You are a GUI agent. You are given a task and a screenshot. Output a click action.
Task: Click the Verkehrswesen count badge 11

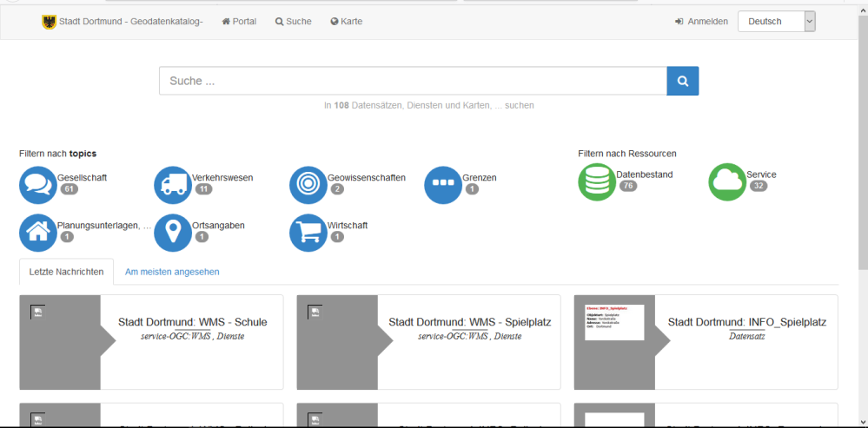click(203, 189)
